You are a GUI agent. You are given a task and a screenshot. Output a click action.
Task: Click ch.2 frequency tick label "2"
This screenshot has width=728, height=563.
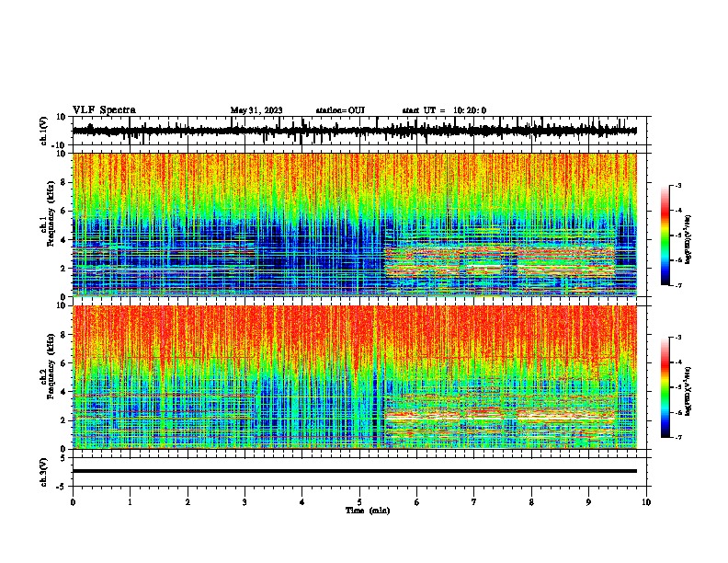(64, 420)
